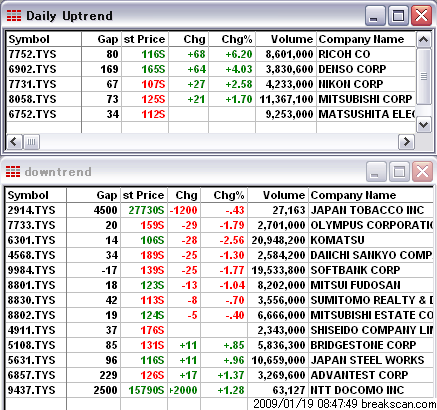Click NTT DOCOMO INC company name
The image size is (437, 410).
tap(357, 390)
